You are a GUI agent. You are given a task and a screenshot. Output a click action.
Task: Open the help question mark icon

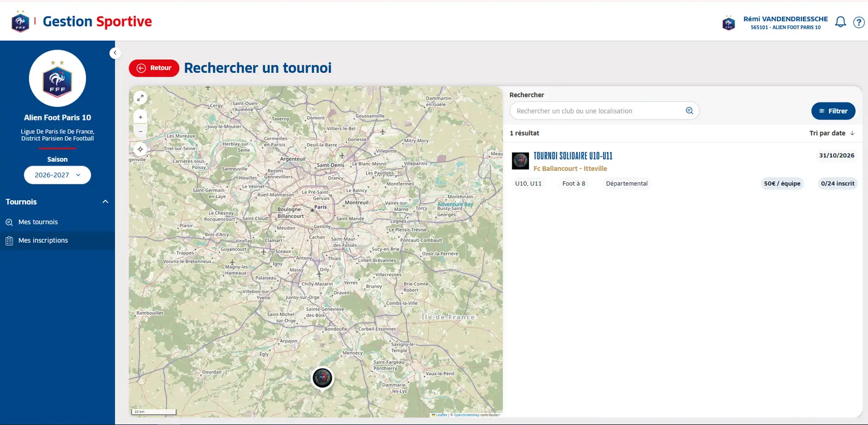tap(859, 22)
